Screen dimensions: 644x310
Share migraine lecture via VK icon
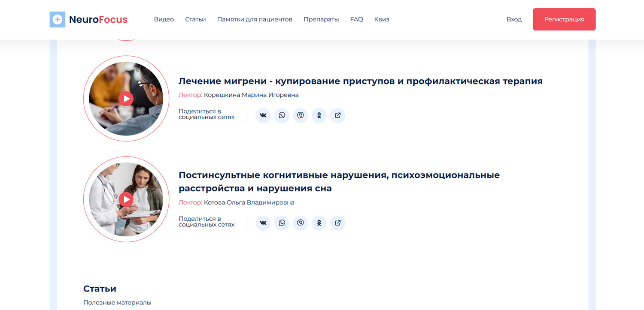click(x=263, y=115)
